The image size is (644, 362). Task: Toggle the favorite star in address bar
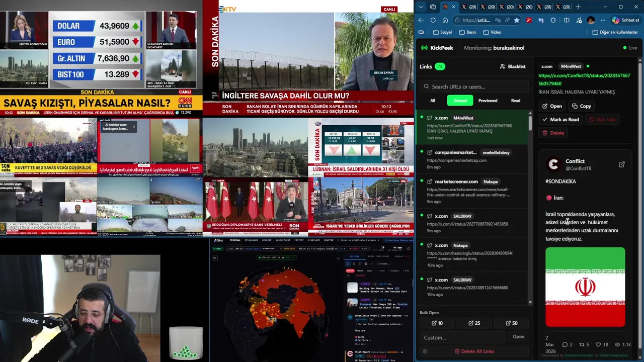pos(516,20)
